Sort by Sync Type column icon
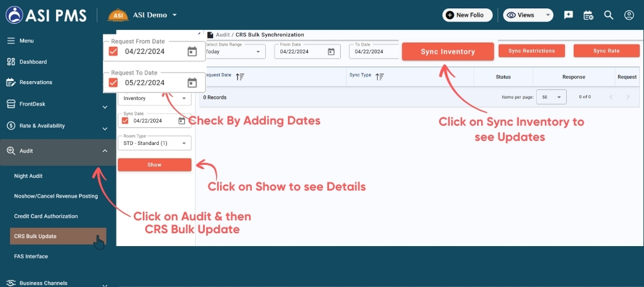Image resolution: width=644 pixels, height=287 pixels. pos(380,77)
